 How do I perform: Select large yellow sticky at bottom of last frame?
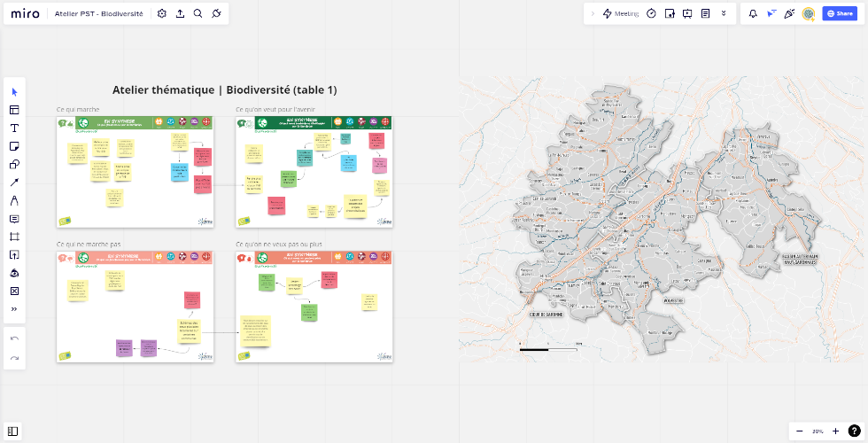click(255, 331)
